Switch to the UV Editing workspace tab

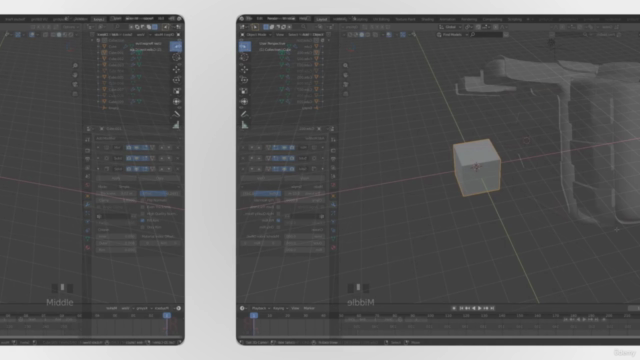point(382,19)
